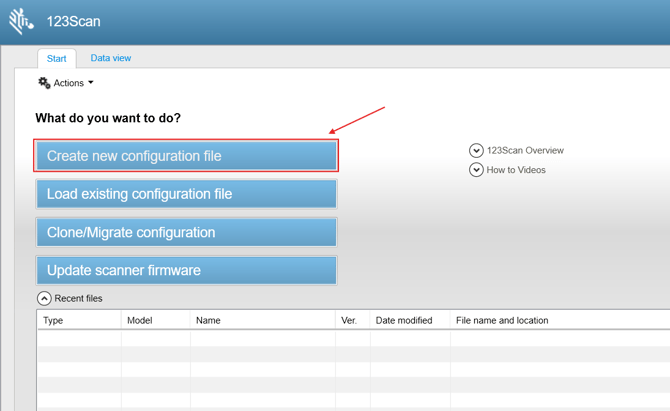Sort recent files by Type column
This screenshot has height=411, width=670.
[79, 320]
